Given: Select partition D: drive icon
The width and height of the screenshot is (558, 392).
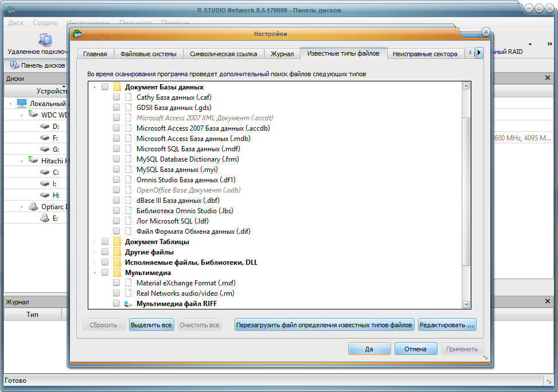Looking at the screenshot, I should [45, 126].
